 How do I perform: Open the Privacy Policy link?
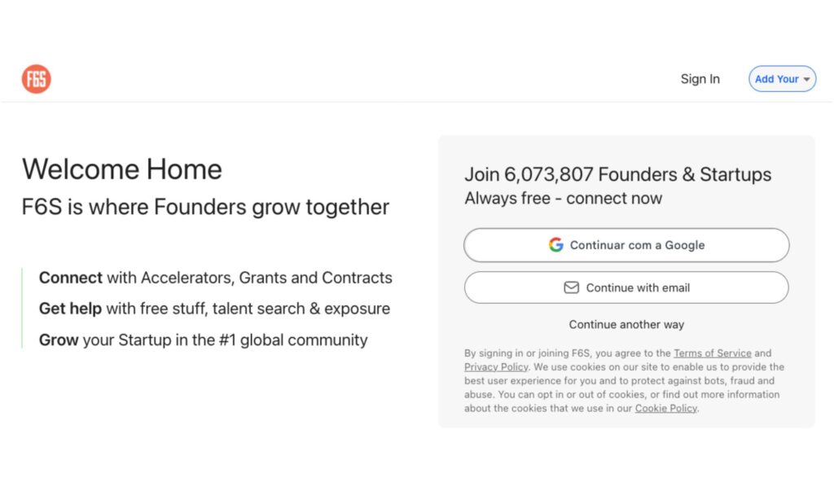pos(496,367)
